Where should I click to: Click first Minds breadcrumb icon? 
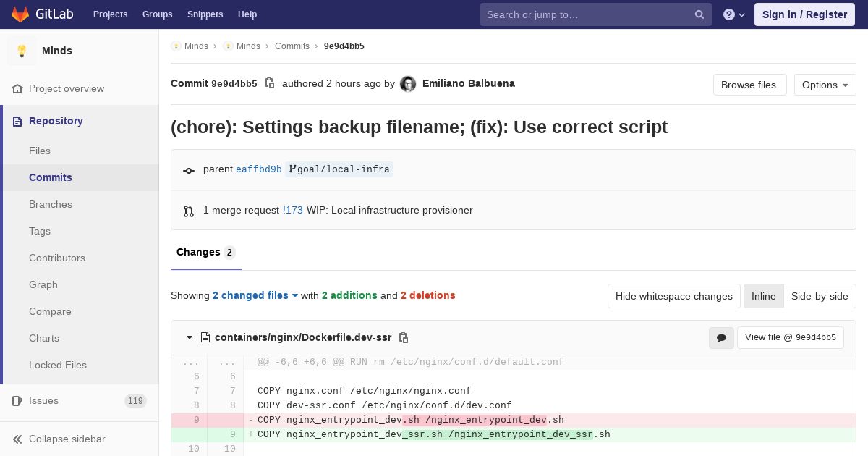pos(176,46)
